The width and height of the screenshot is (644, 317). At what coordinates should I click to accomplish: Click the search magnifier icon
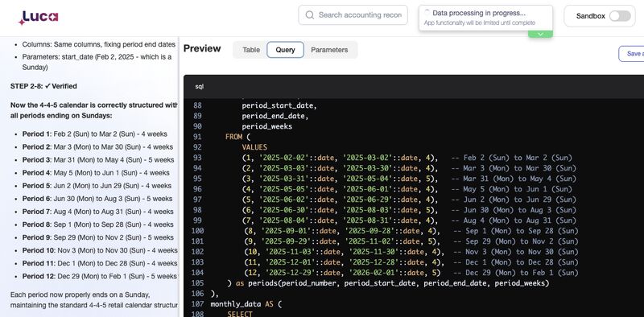point(310,15)
